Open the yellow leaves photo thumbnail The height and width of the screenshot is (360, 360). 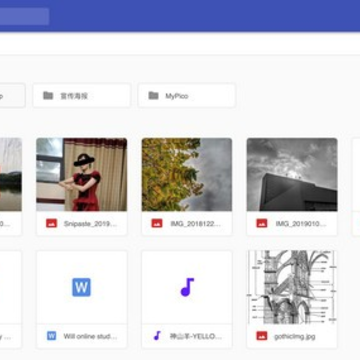187,175
